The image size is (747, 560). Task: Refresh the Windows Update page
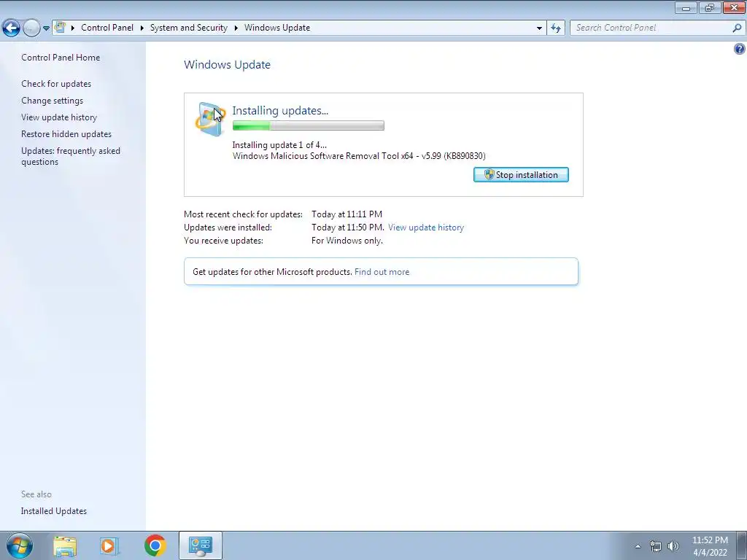(x=556, y=28)
